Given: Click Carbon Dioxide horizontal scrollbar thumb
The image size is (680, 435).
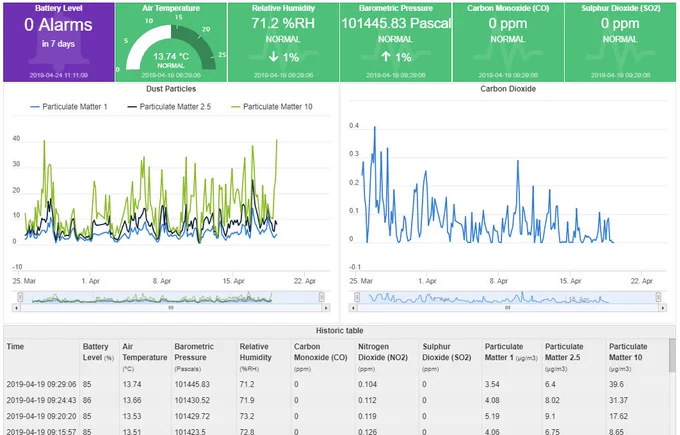Looking at the screenshot, I should pos(508,308).
